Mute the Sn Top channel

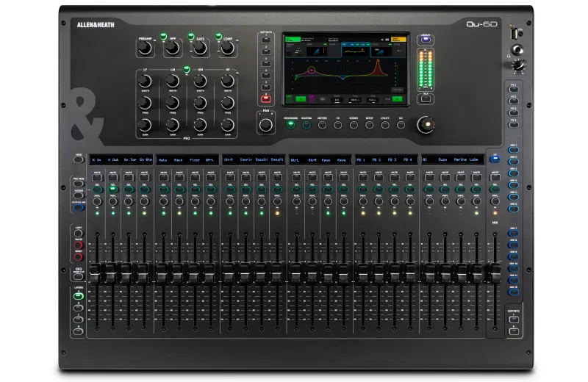129,178
